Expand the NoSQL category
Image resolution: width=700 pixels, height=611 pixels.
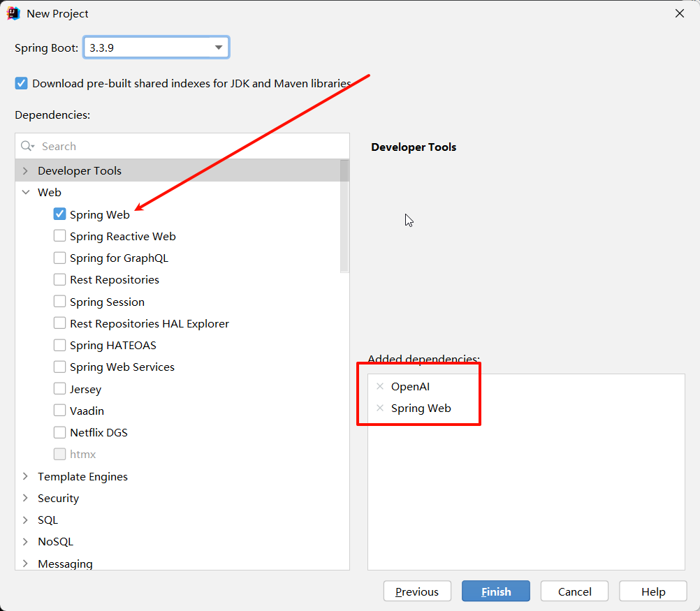(25, 541)
